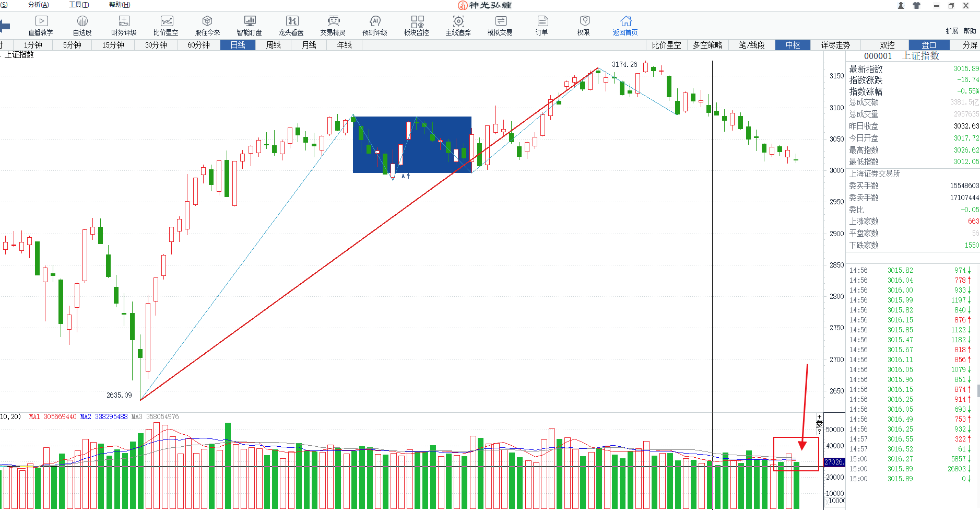The width and height of the screenshot is (980, 510).
Task: Click the 上证指数 name in quote panel
Action: [x=921, y=56]
